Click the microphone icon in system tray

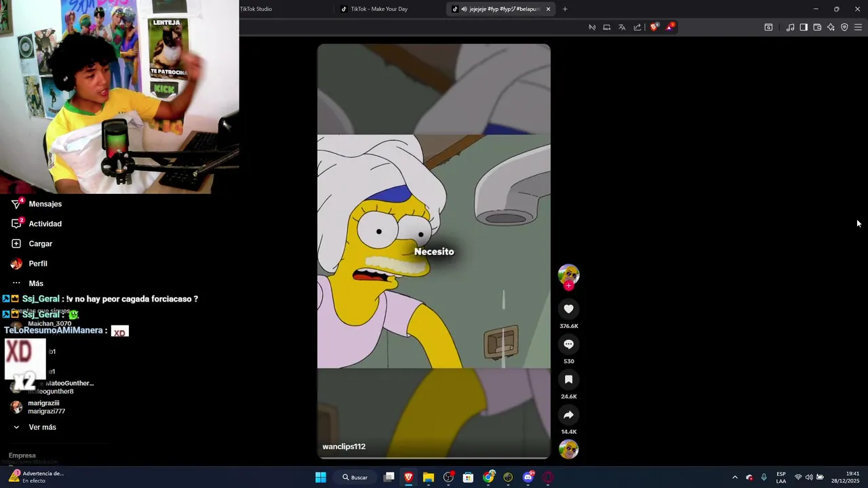coord(764,477)
